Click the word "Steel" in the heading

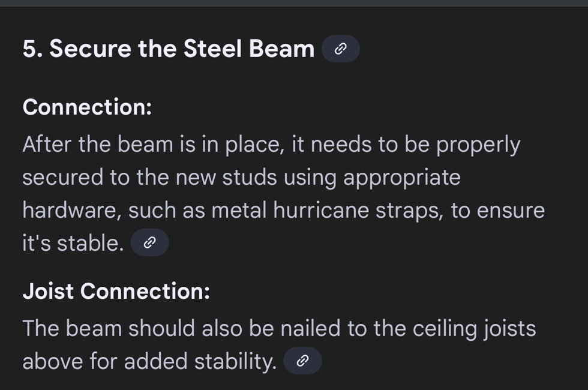click(212, 49)
